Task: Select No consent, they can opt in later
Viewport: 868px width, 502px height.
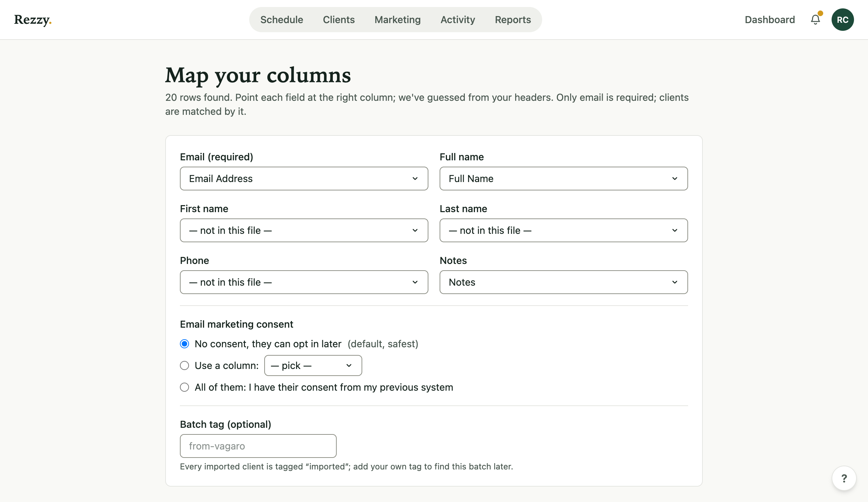Action: 184,344
